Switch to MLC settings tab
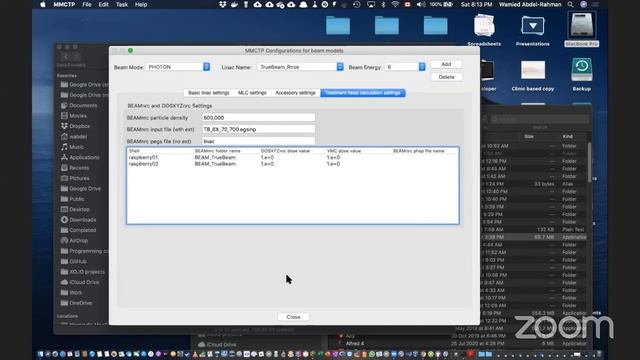 (x=252, y=93)
